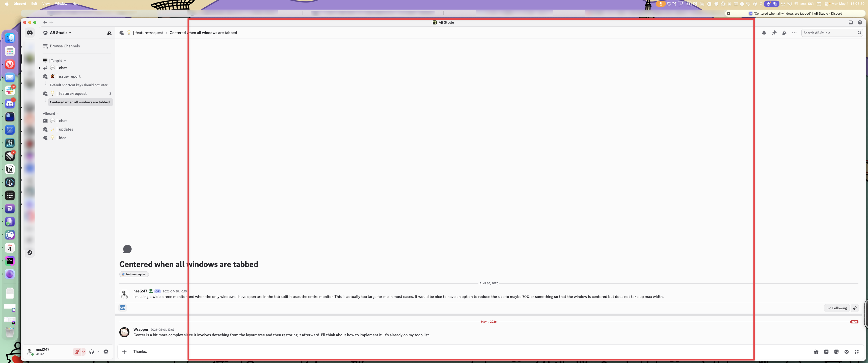This screenshot has width=868, height=363.
Task: Open AB Studio server dropdown
Action: point(61,33)
